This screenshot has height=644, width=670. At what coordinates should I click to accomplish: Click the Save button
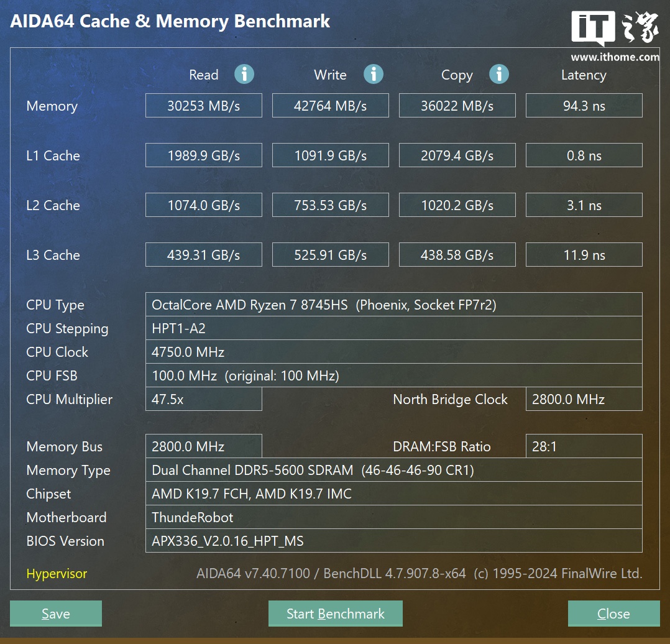click(56, 614)
